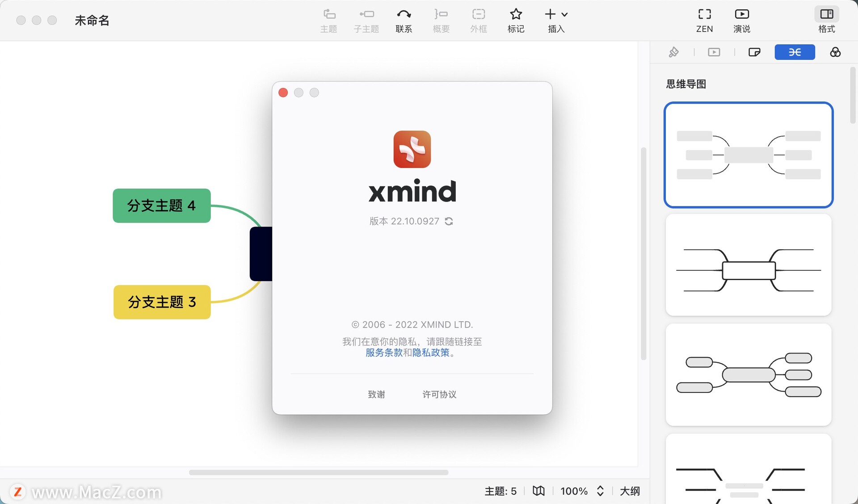The height and width of the screenshot is (504, 858).
Task: Choose the third mind map with rounded topics
Action: coord(749,375)
